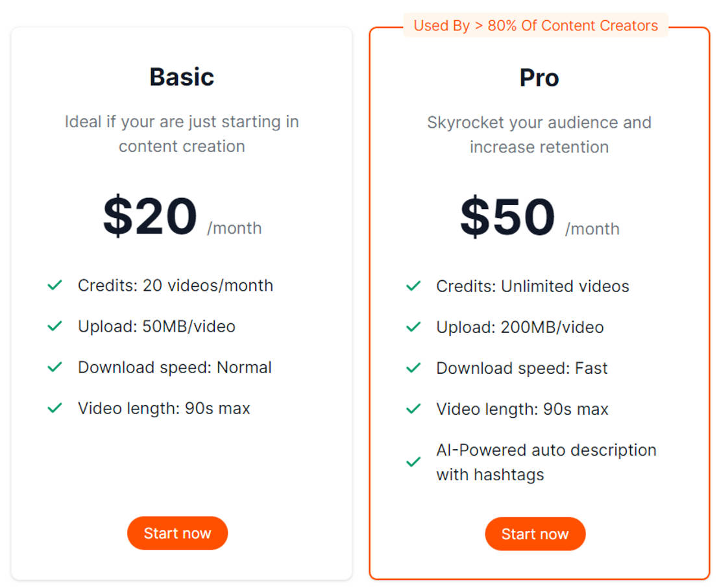The height and width of the screenshot is (588, 719).
Task: Click the checkmark beside Pro video length feature
Action: [x=413, y=408]
